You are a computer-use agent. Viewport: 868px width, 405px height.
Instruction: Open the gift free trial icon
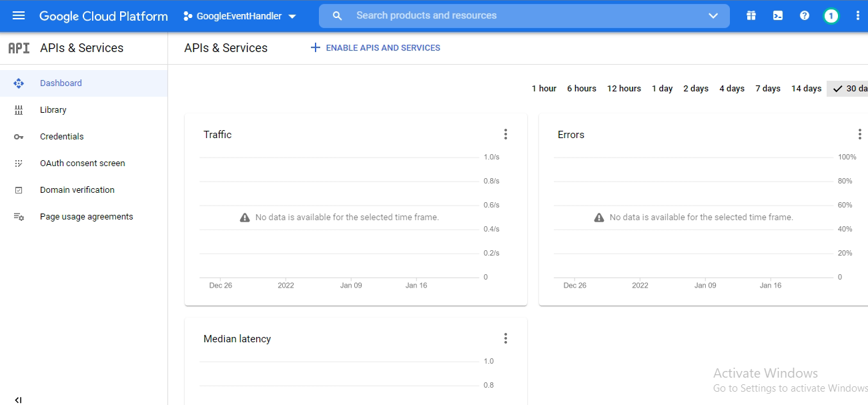[x=751, y=15]
